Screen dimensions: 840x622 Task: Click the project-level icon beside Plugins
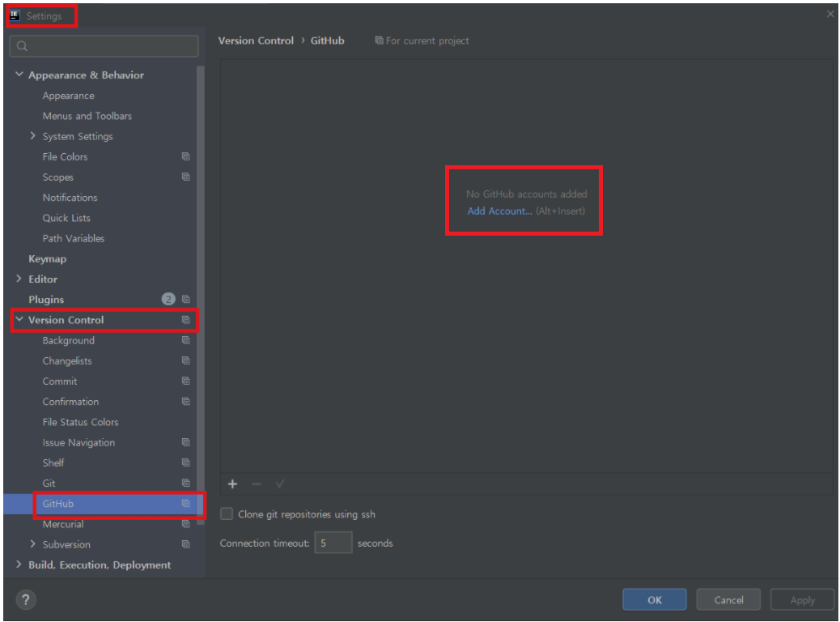coord(186,299)
